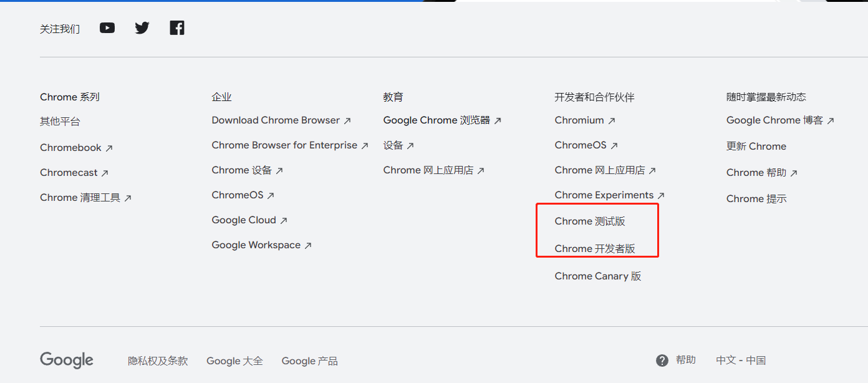Click the Google logo in footer
The image size is (868, 383).
(67, 361)
